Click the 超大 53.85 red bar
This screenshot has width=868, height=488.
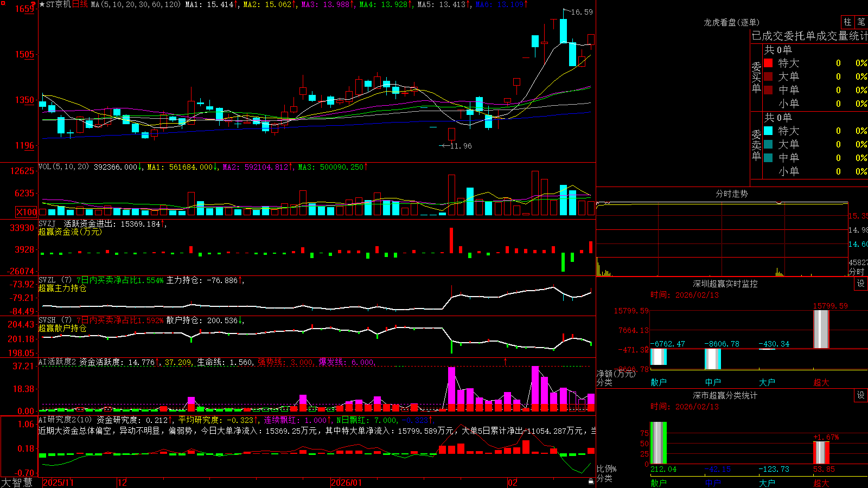pos(821,453)
